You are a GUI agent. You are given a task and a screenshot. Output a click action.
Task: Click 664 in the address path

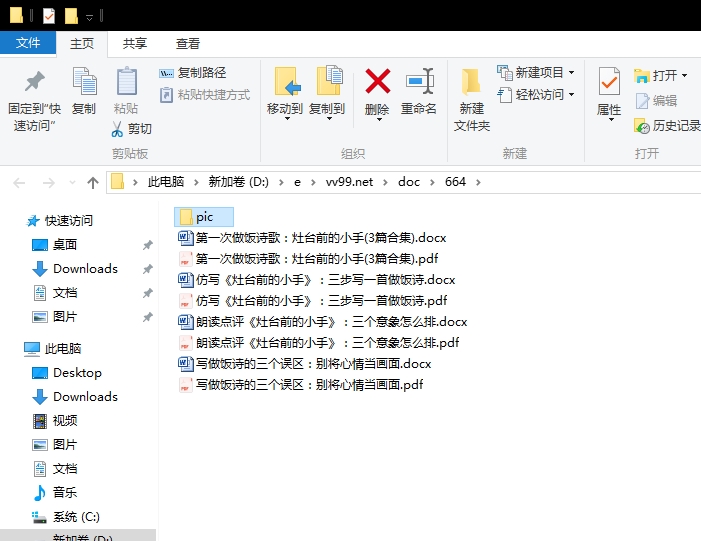click(x=455, y=182)
